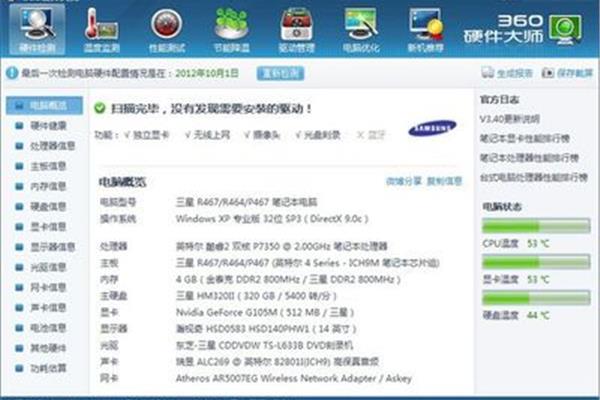Viewport: 600px width, 400px height.
Task: Click the 硬盘温度 green progress bar
Action: (536, 298)
